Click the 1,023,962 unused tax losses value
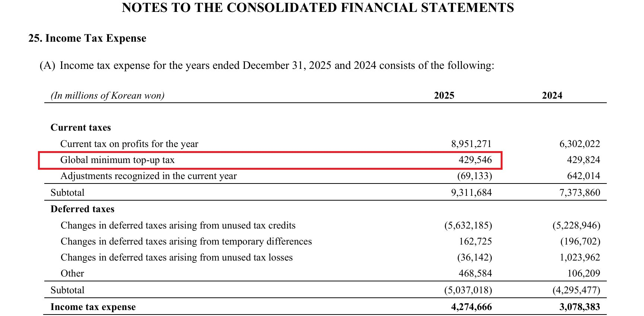 pos(580,258)
